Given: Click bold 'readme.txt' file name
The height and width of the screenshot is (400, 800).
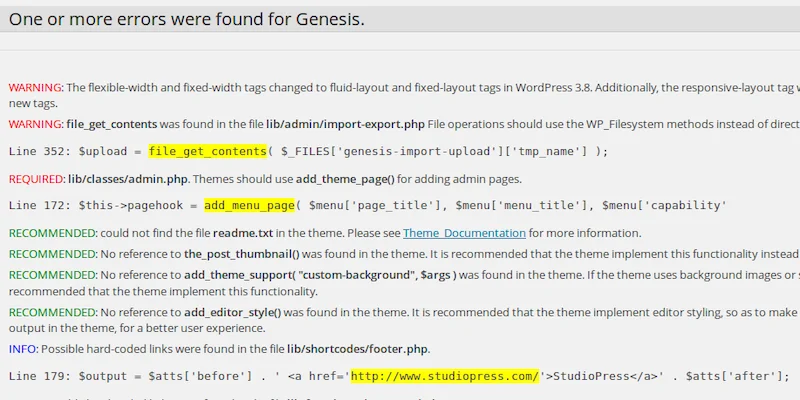Looking at the screenshot, I should pyautogui.click(x=243, y=233).
